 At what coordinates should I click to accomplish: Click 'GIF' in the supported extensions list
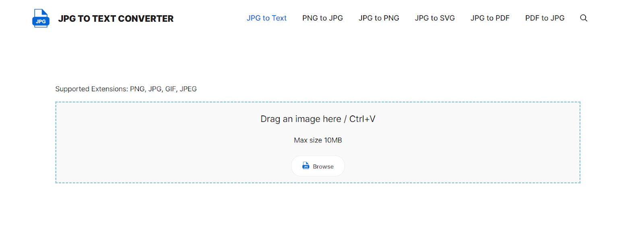tap(170, 89)
